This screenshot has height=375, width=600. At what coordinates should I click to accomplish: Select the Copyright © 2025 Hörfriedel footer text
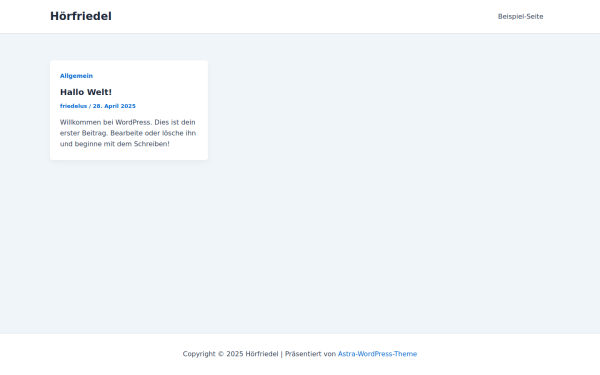(230, 354)
